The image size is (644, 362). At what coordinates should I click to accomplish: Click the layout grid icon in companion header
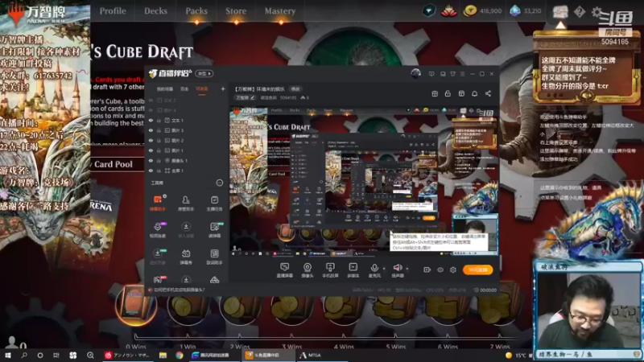(461, 93)
